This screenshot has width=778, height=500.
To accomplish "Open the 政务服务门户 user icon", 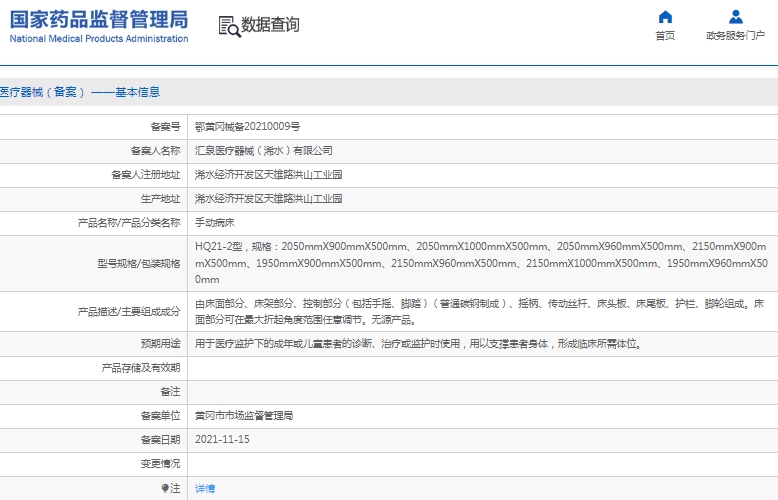I will pyautogui.click(x=736, y=17).
